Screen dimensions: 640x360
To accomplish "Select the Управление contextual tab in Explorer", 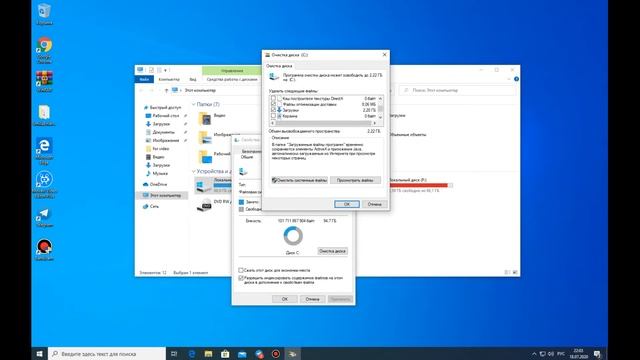I will [x=232, y=71].
